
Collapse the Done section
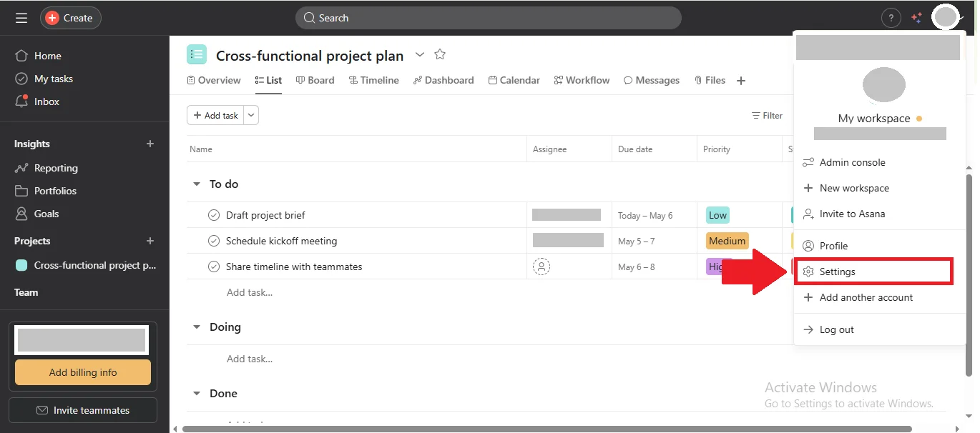point(196,394)
